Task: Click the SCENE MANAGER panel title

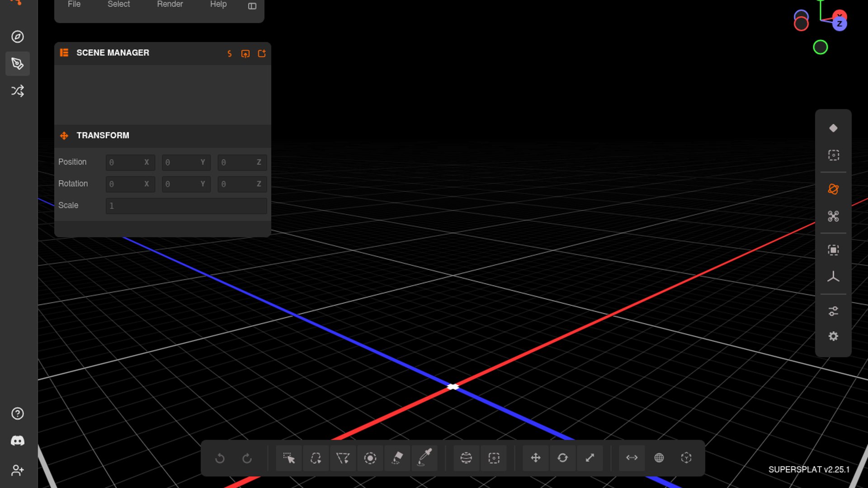Action: pyautogui.click(x=113, y=53)
